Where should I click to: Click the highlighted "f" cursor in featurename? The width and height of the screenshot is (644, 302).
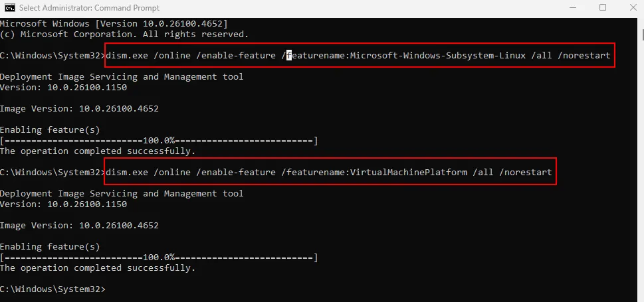tap(289, 56)
